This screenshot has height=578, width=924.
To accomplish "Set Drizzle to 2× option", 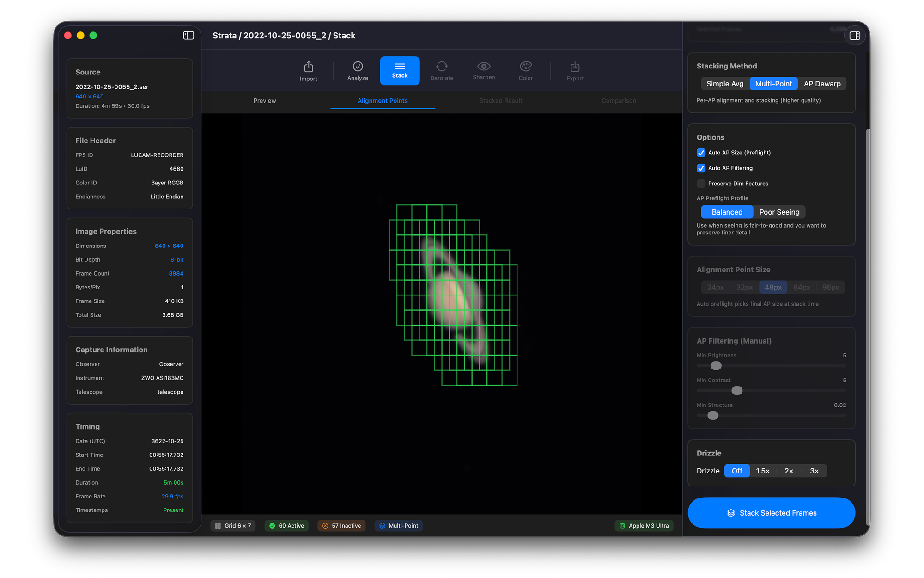I will click(x=789, y=471).
